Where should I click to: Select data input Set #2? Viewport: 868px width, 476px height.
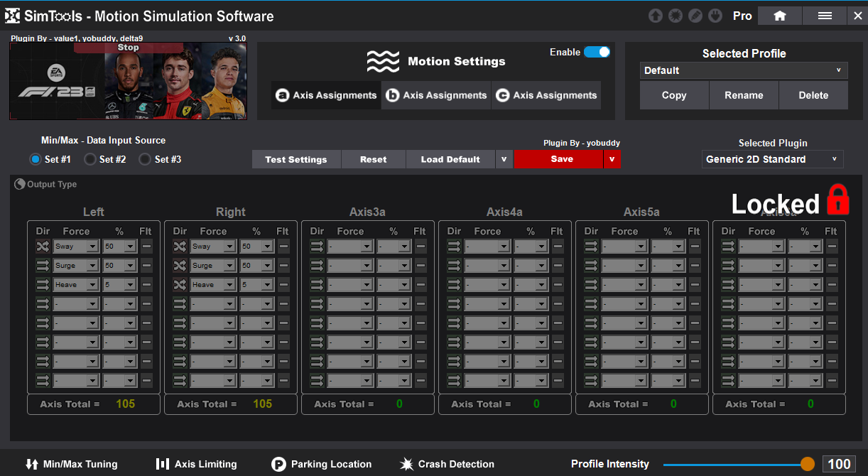90,159
